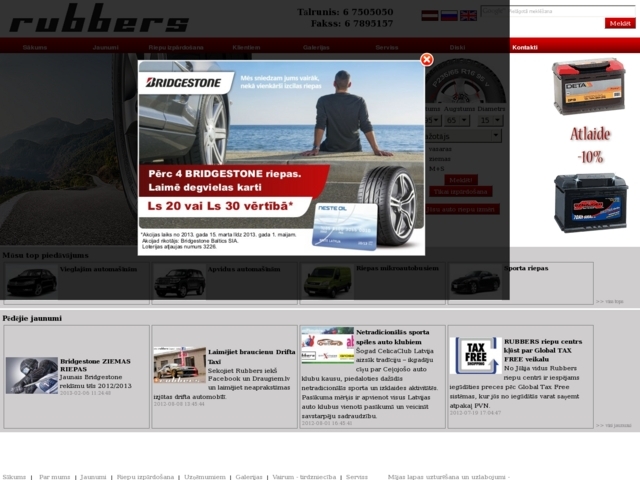This screenshot has width=640, height=480.
Task: Open the Kontakti menu item
Action: (524, 47)
